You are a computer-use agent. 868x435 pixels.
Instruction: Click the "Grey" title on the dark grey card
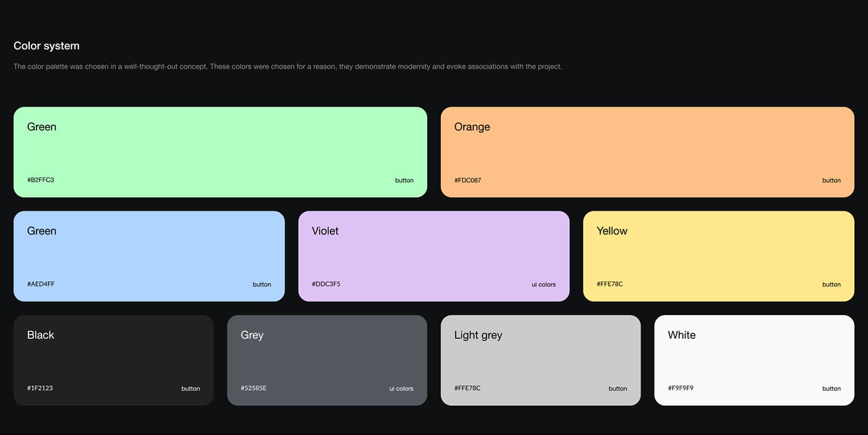[x=252, y=335]
